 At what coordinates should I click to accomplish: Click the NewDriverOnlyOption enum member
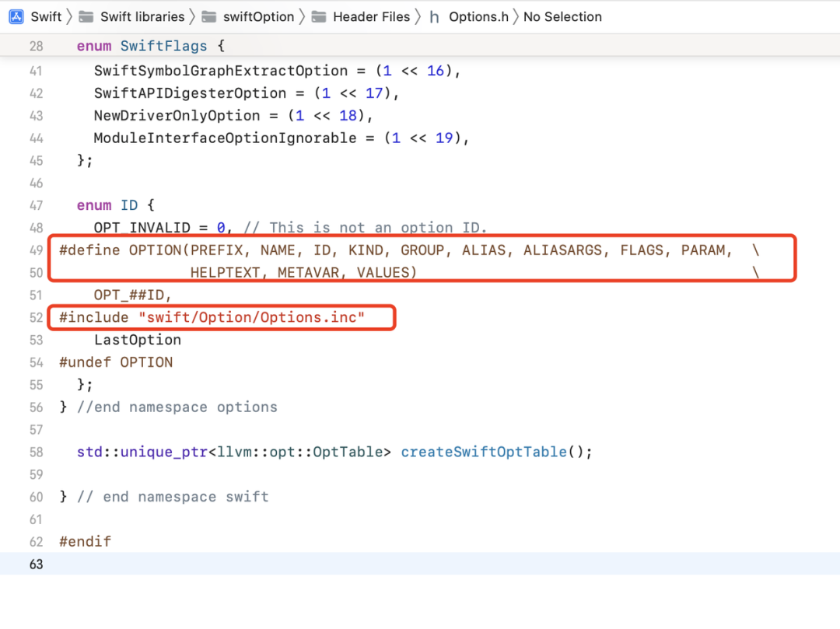pyautogui.click(x=177, y=116)
